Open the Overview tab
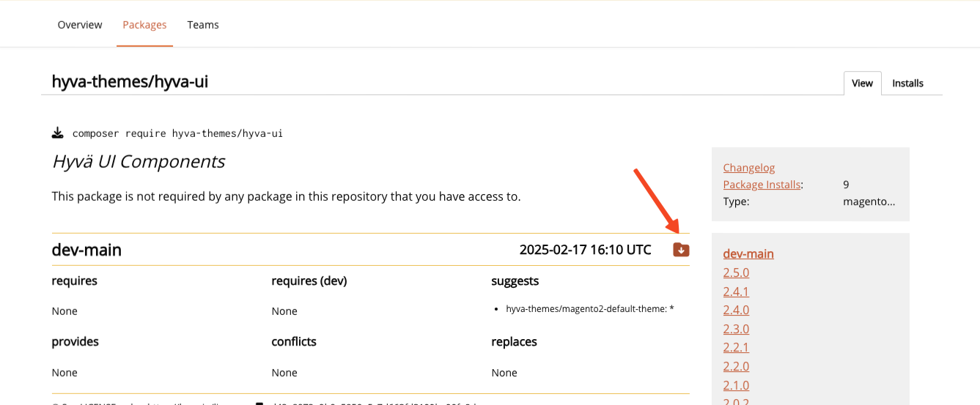This screenshot has width=980, height=405. [x=80, y=25]
